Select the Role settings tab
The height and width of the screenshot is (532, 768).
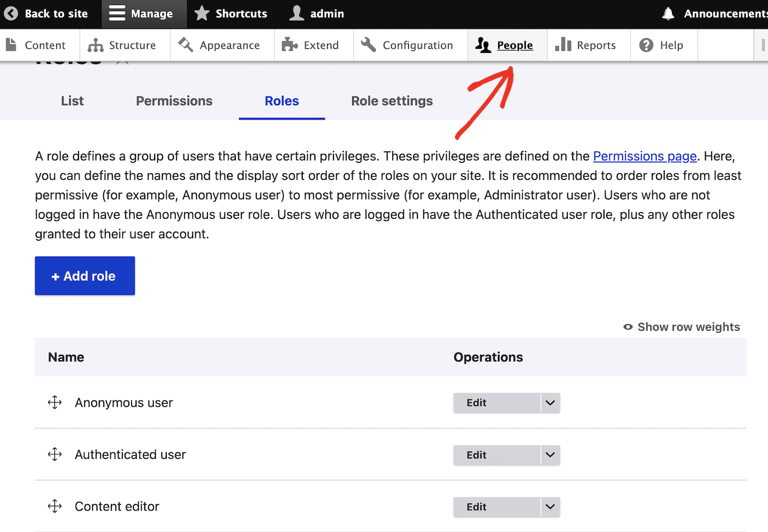click(392, 101)
